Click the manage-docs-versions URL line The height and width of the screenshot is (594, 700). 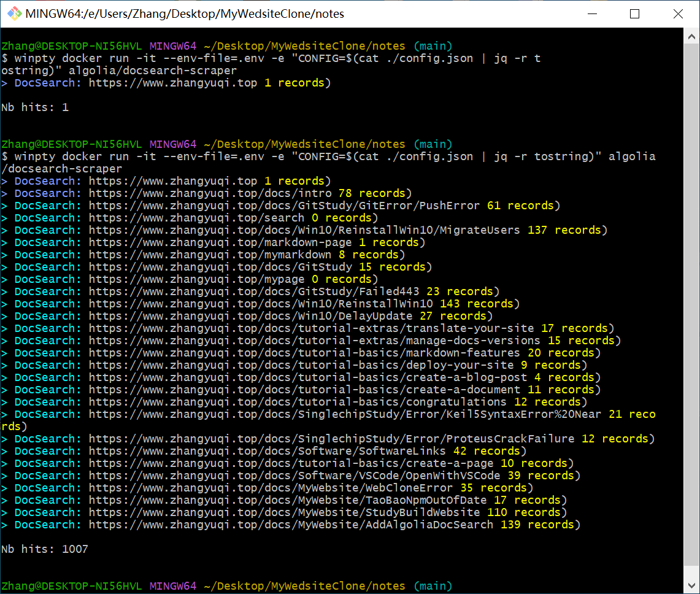[314, 341]
